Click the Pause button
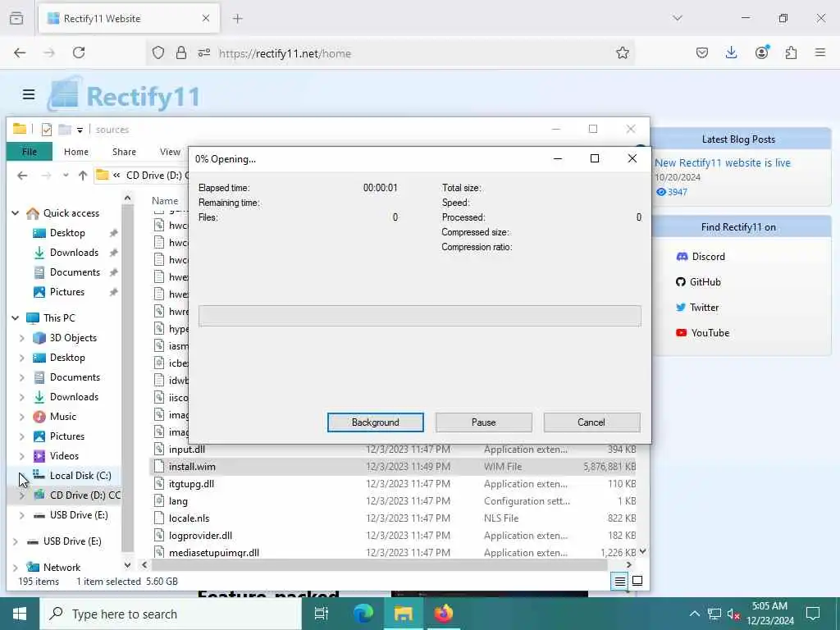 coord(484,422)
